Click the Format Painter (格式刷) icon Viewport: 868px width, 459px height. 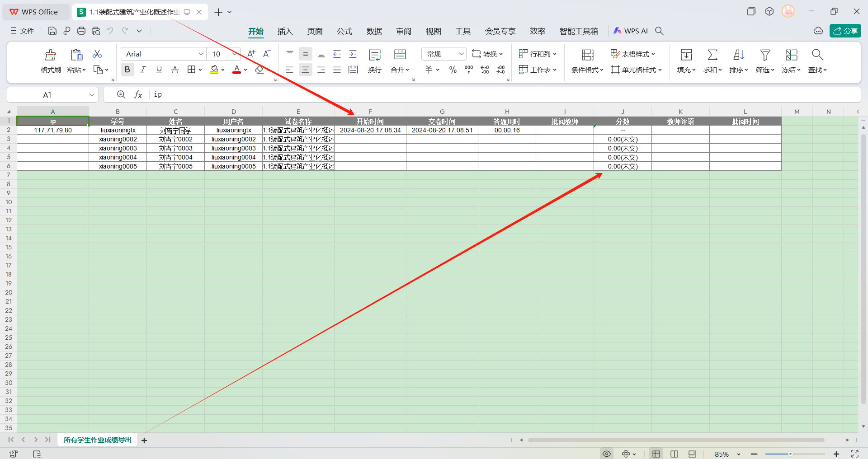tap(50, 55)
